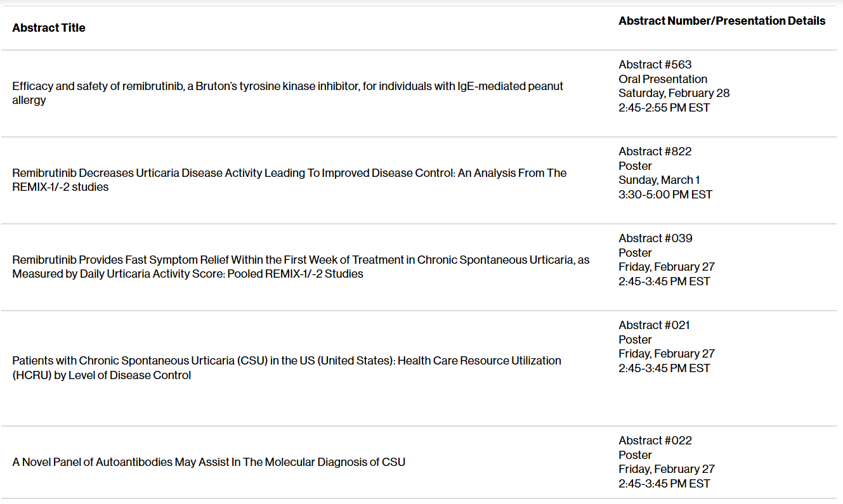Image resolution: width=843 pixels, height=504 pixels.
Task: Click the 3:30-5:00 PM EST time
Action: coord(665,195)
